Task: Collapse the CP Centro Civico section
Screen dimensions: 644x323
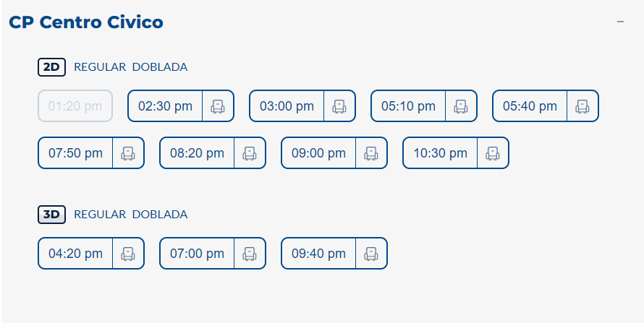Action: click(x=620, y=22)
